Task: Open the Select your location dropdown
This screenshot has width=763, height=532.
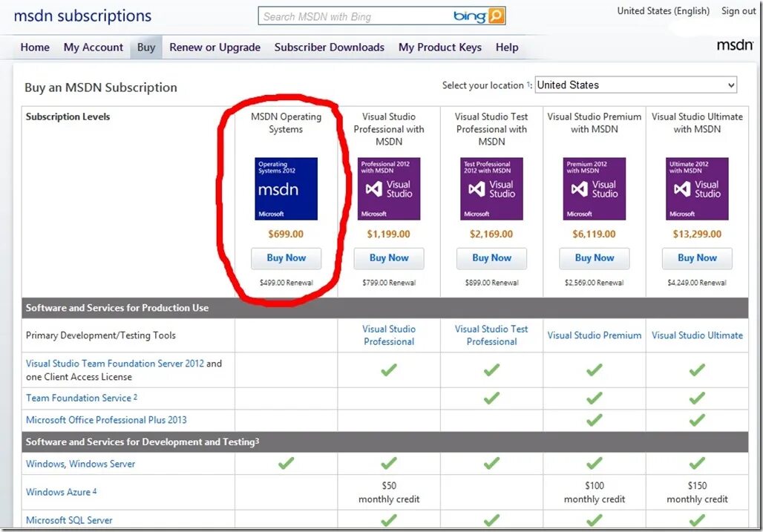Action: [x=635, y=85]
